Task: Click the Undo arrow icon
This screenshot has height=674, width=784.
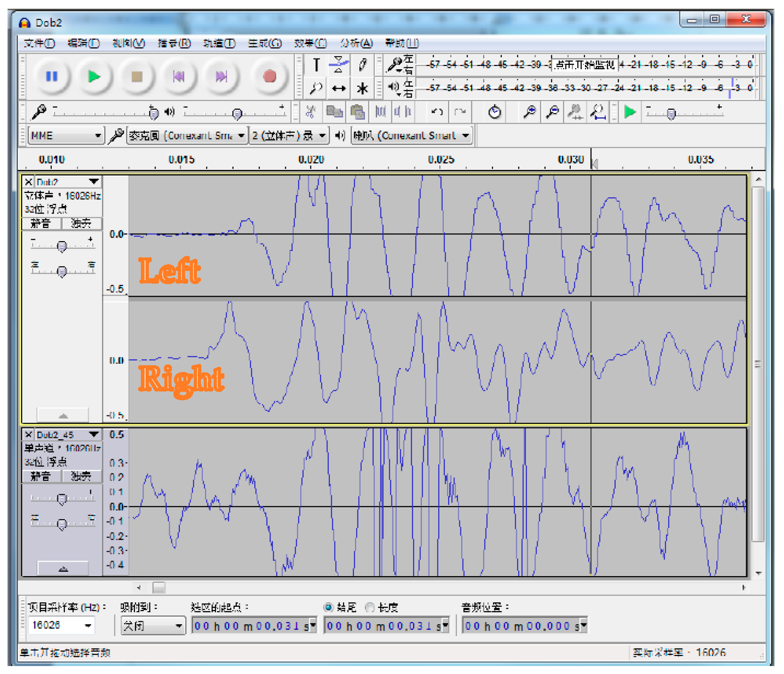Action: click(437, 112)
